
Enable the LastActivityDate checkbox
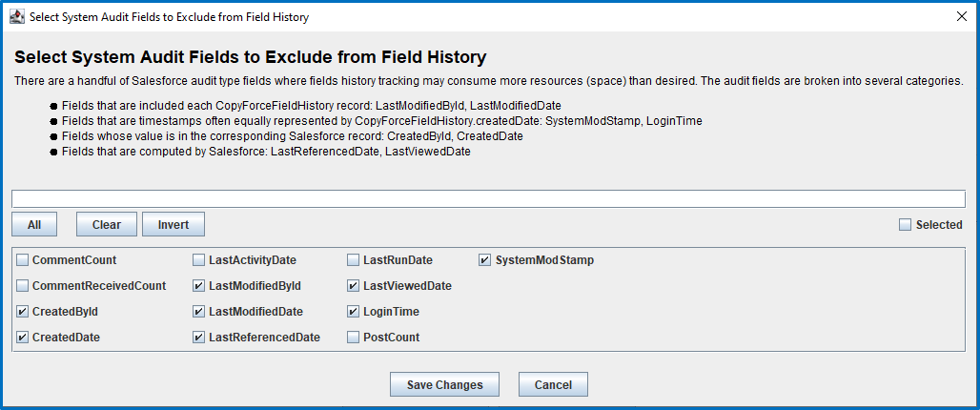click(x=198, y=260)
